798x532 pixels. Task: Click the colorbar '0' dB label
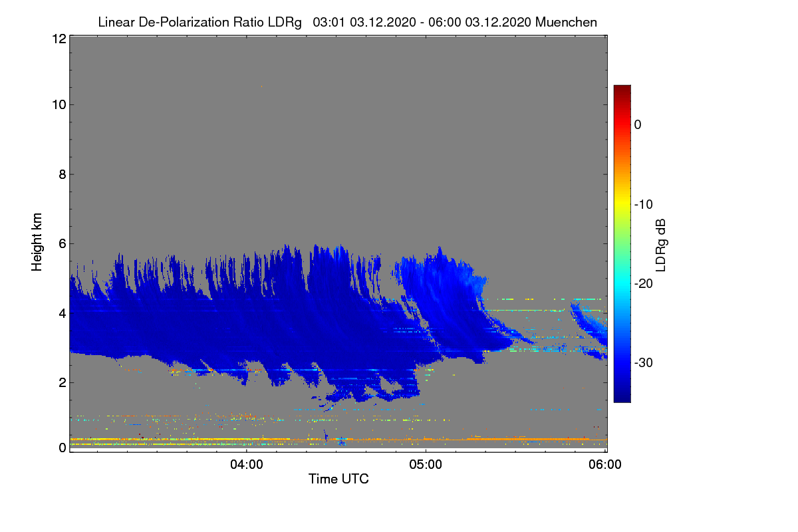(x=638, y=124)
